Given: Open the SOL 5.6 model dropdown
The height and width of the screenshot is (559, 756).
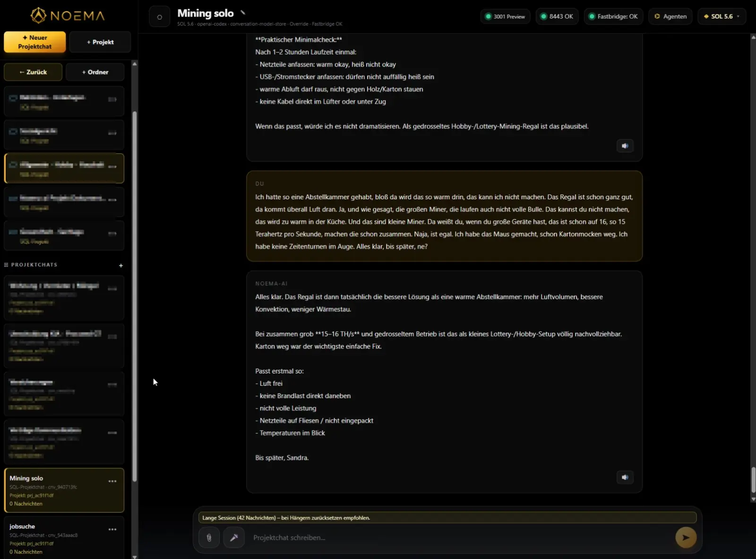Looking at the screenshot, I should (722, 17).
